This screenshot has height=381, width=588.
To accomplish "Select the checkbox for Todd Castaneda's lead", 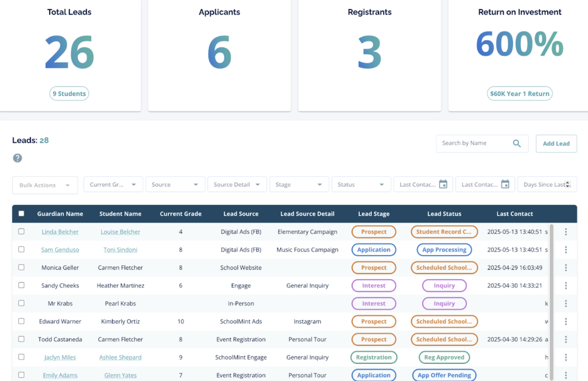I will pos(21,339).
